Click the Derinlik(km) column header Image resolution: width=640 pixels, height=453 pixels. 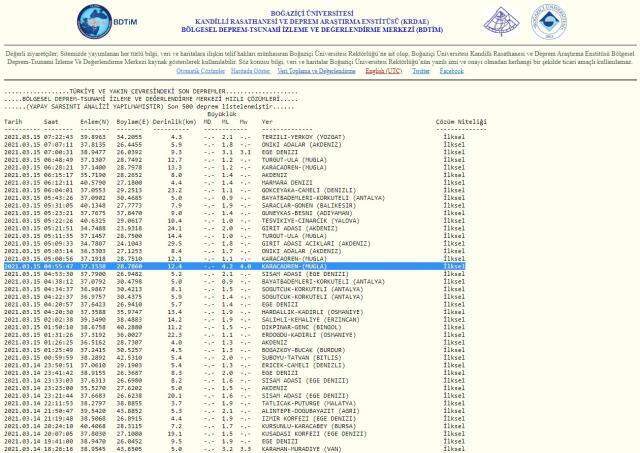174,122
